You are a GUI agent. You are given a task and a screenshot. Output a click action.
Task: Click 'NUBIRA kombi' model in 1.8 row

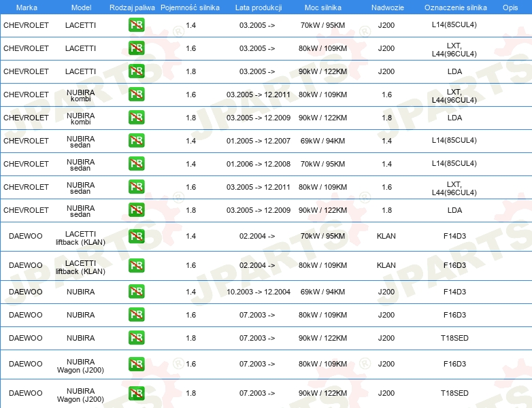[80, 119]
